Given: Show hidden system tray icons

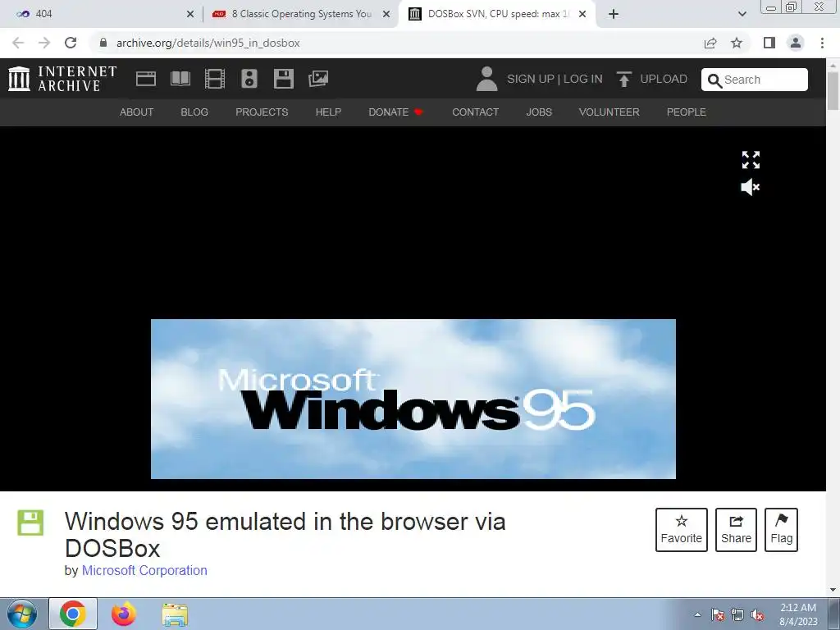Looking at the screenshot, I should (697, 614).
